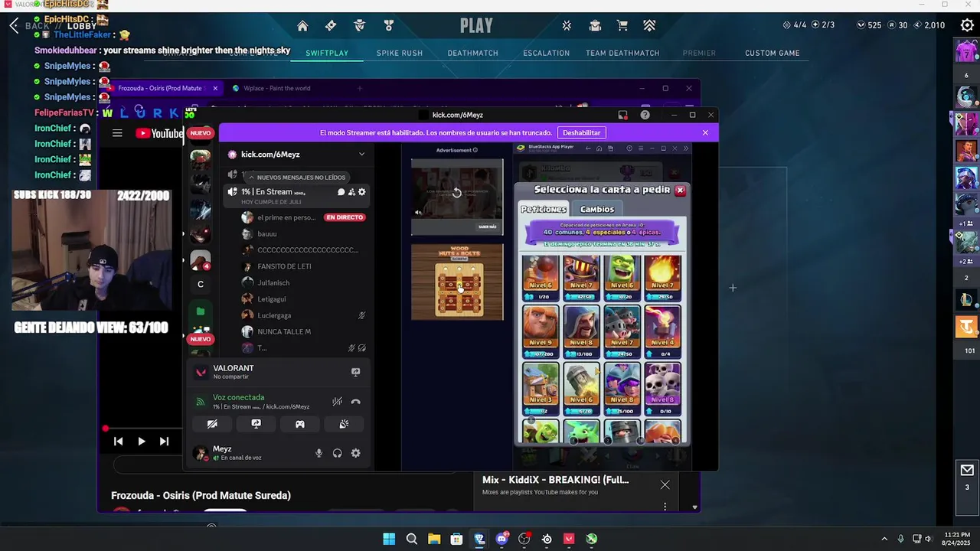980x551 pixels.
Task: Open the Wood Nuts & Bolts ad thumbnail
Action: point(457,282)
